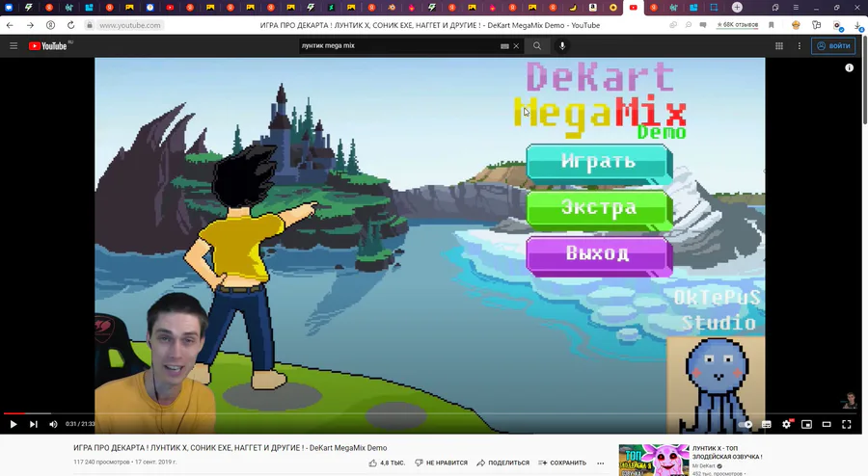868x476 pixels.
Task: Switch to miniplayer mode
Action: click(806, 424)
